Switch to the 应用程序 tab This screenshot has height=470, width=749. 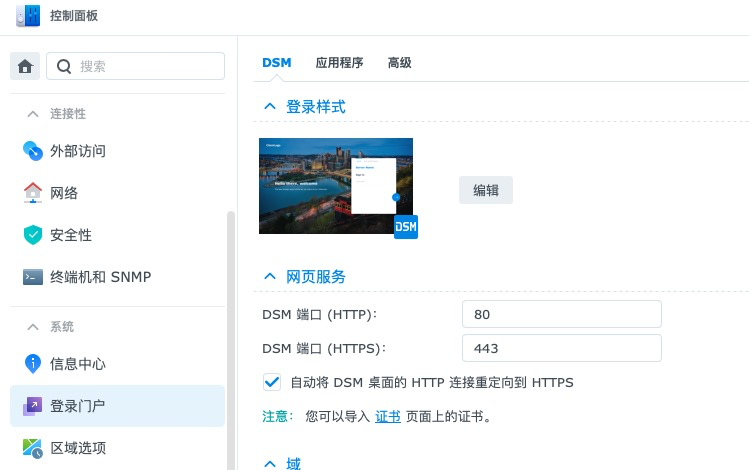click(339, 63)
